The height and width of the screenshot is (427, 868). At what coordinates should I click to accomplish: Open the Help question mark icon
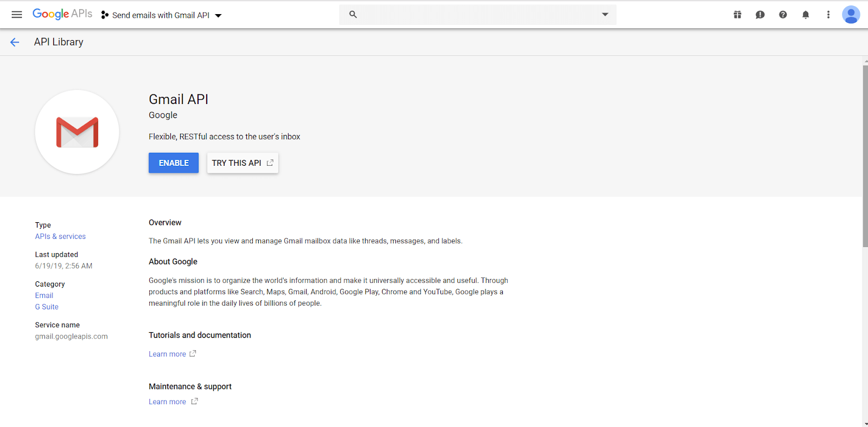(783, 15)
